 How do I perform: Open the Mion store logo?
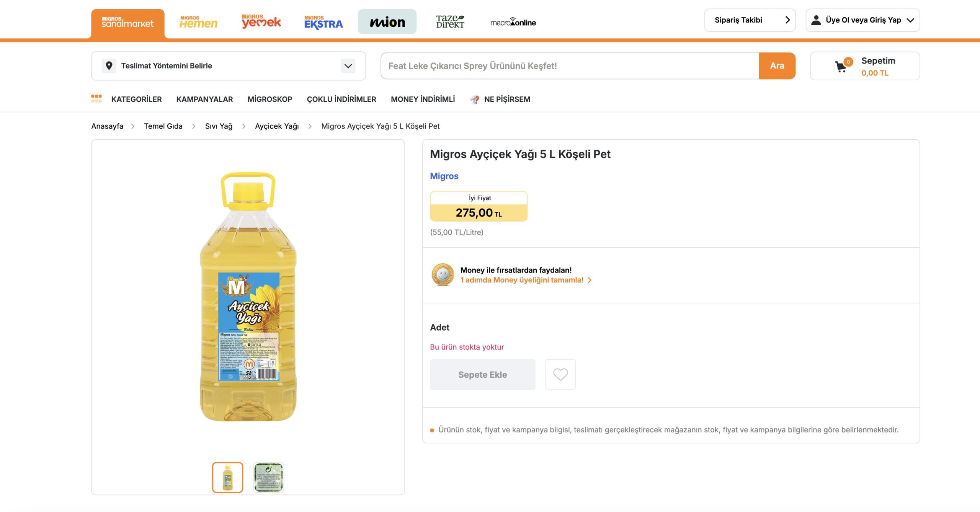click(387, 22)
